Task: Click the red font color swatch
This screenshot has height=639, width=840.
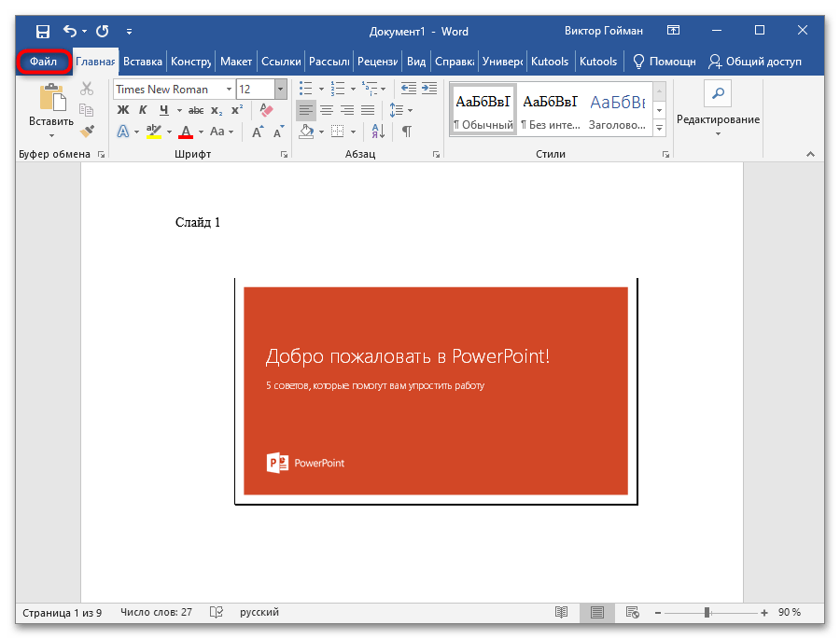Action: (x=186, y=132)
